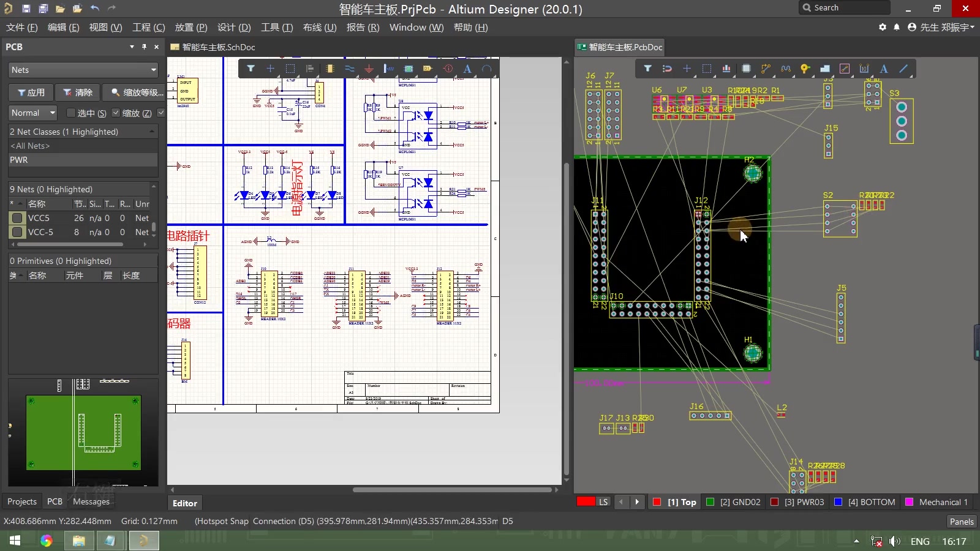Viewport: 980px width, 551px height.
Task: Open the notifications bell icon
Action: click(x=897, y=27)
